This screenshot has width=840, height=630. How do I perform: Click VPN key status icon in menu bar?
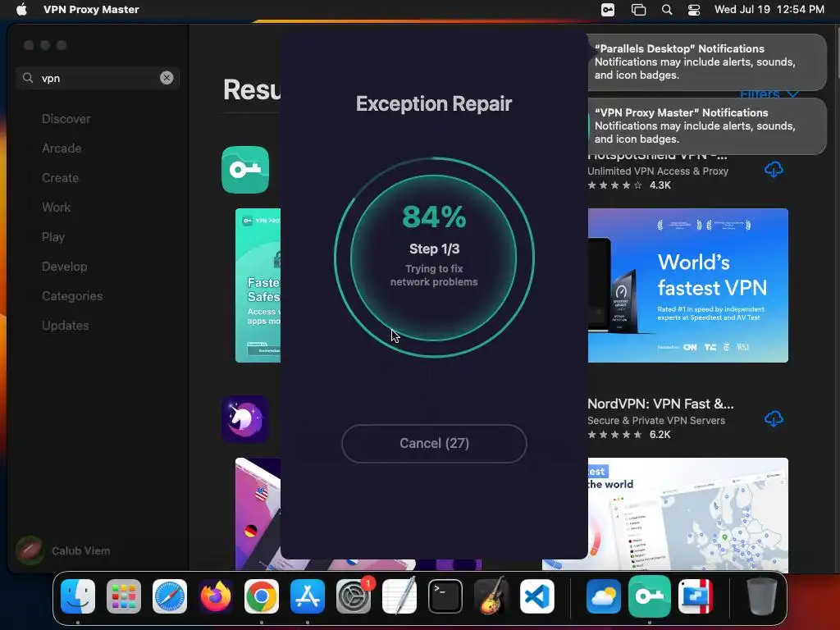[608, 10]
